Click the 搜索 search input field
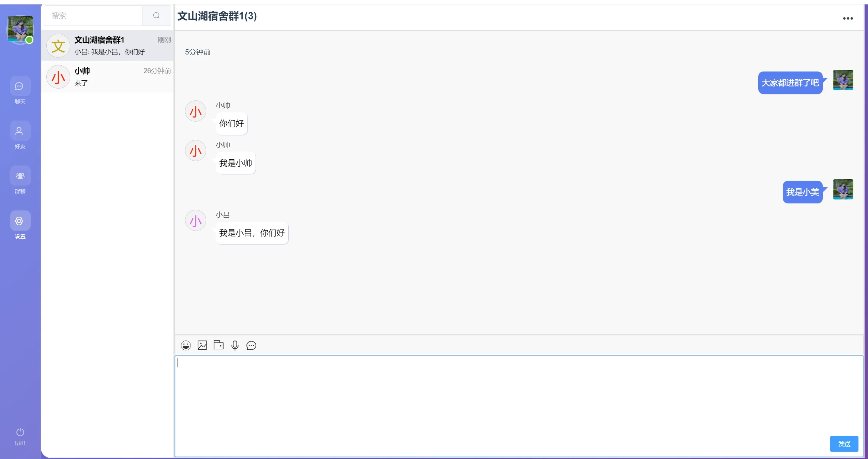 (x=93, y=16)
